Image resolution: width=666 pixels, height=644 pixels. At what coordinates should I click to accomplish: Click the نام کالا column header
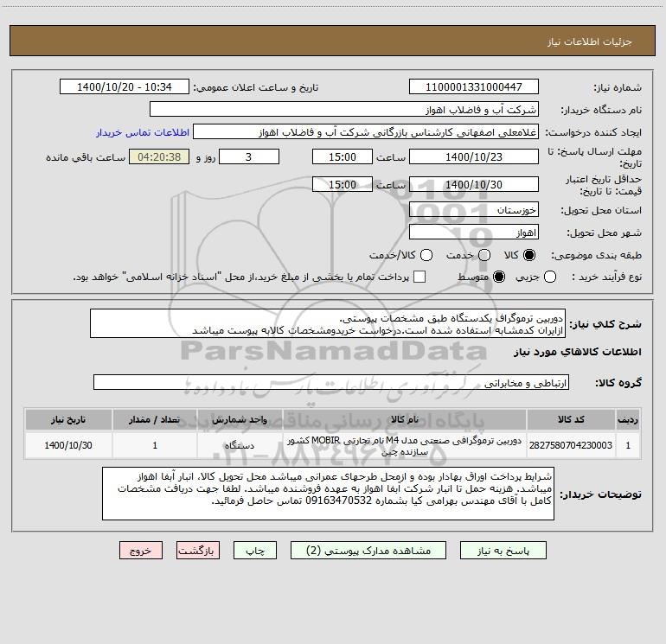pyautogui.click(x=405, y=419)
